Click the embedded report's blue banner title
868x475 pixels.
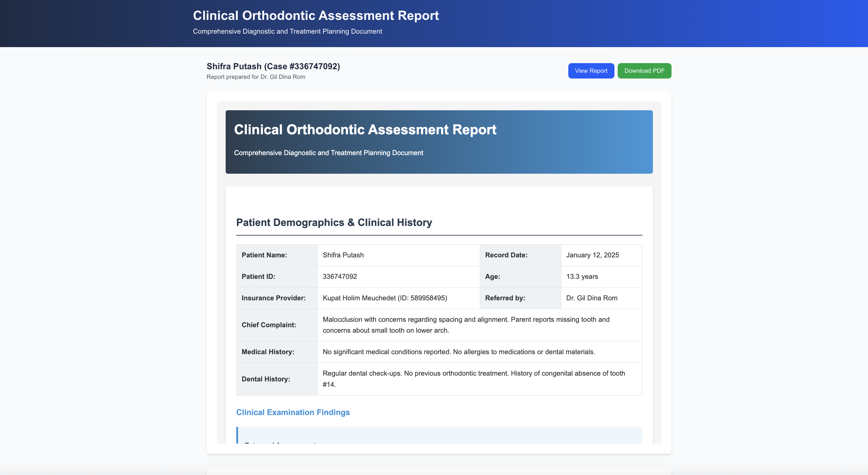364,130
